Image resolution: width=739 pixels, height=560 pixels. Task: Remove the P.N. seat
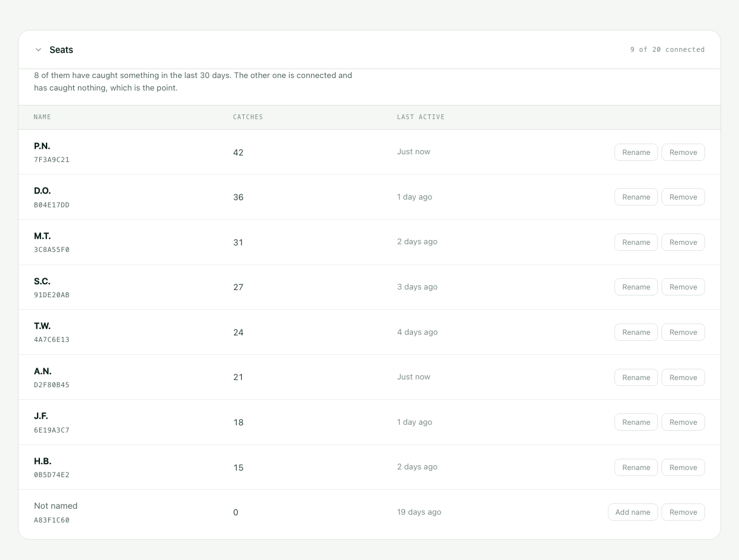683,153
